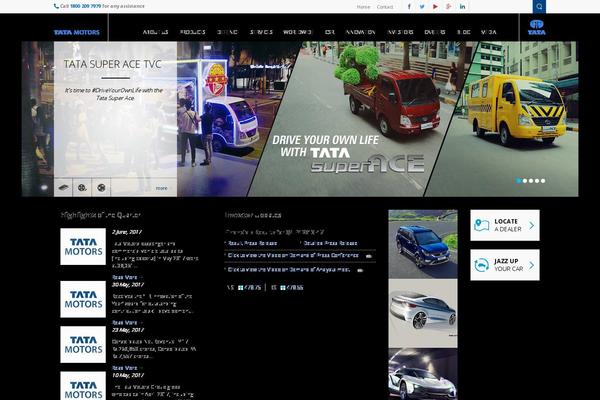
Task: Open the LinkedIn icon in top bar
Action: tap(463, 7)
